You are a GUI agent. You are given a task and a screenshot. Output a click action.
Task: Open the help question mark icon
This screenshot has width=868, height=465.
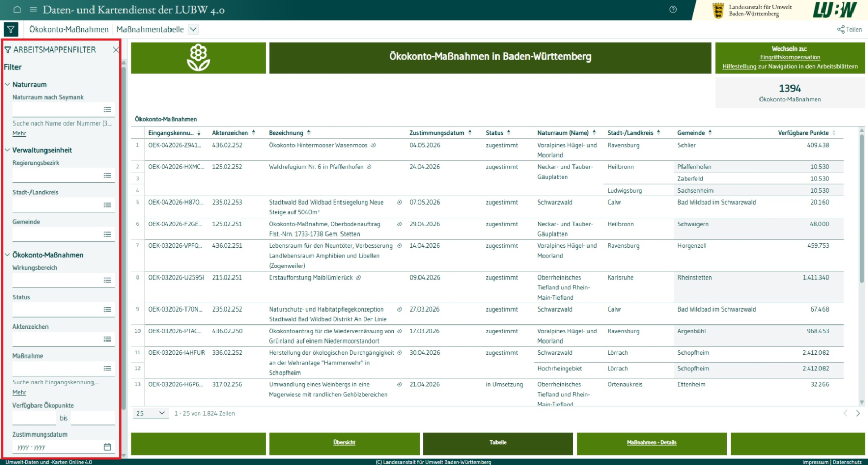pyautogui.click(x=673, y=9)
